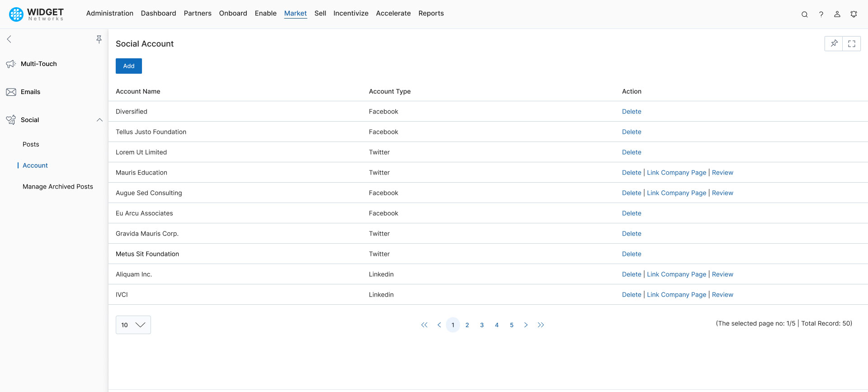Open the Dashboard menu
Viewport: 868px width, 392px height.
click(159, 14)
